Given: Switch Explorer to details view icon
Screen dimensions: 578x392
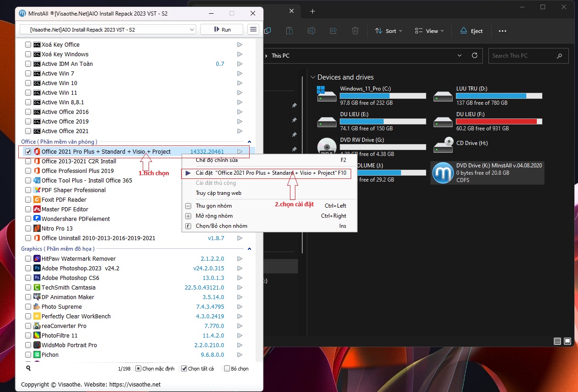Looking at the screenshot, I should click(x=557, y=341).
